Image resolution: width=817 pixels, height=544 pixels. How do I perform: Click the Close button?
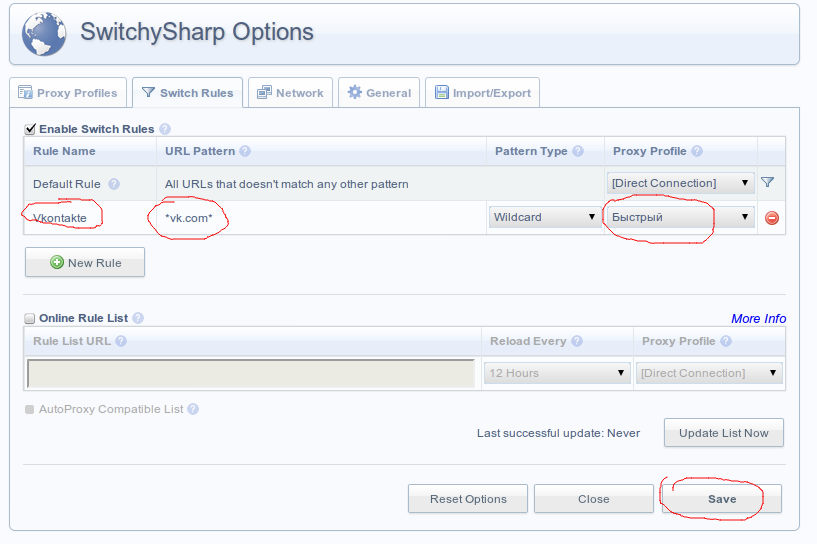pyautogui.click(x=593, y=499)
